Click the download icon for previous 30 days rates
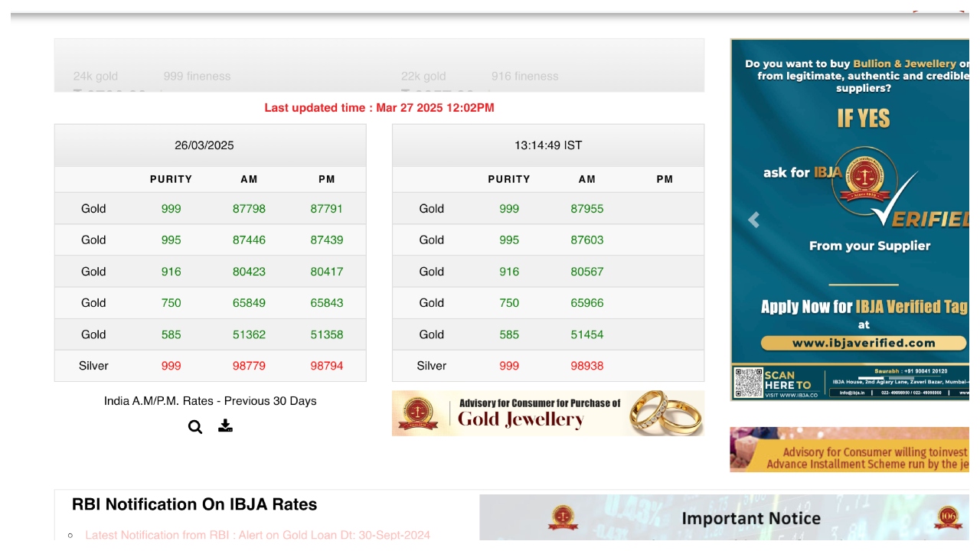 click(x=225, y=426)
